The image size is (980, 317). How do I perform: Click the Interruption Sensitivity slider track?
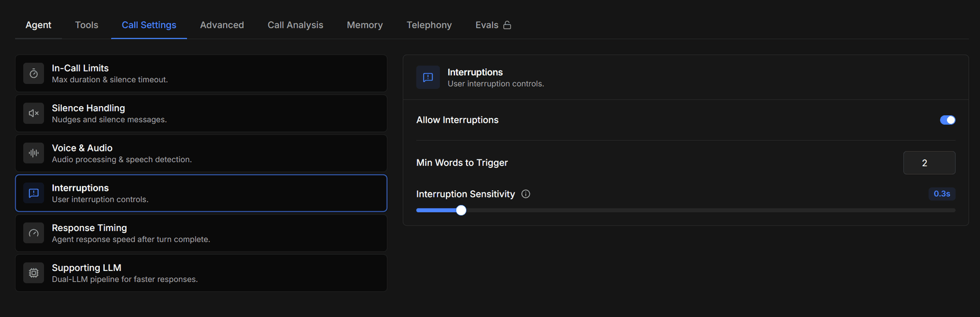click(x=686, y=210)
